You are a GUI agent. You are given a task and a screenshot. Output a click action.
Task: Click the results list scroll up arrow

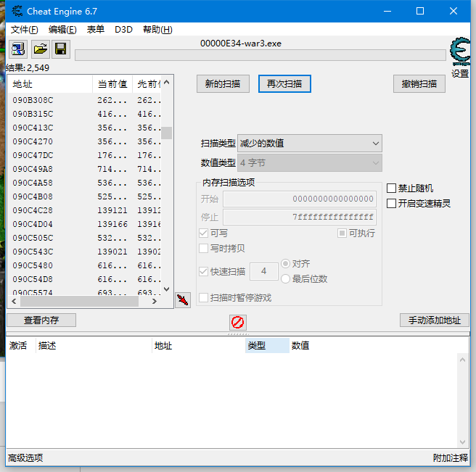point(166,82)
